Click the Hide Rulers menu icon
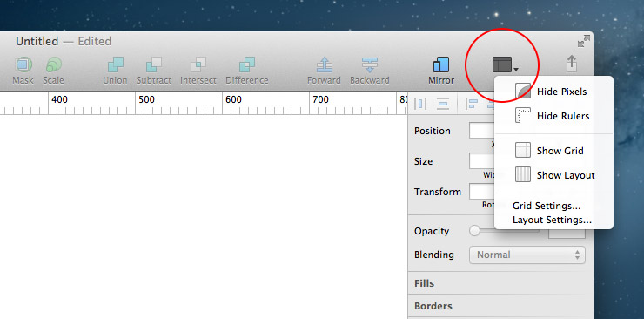644x319 pixels. tap(523, 116)
